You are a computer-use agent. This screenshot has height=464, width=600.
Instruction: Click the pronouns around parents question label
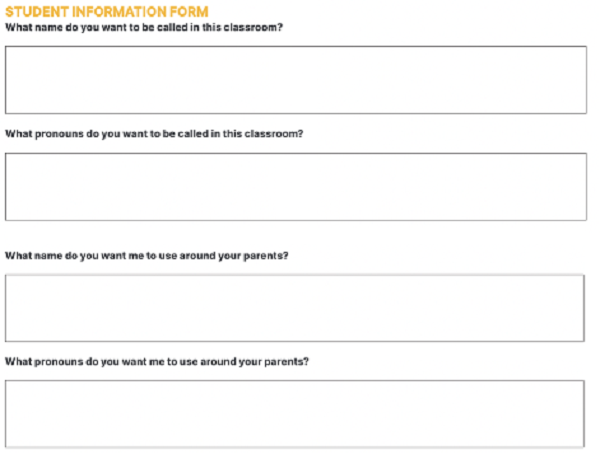point(157,360)
